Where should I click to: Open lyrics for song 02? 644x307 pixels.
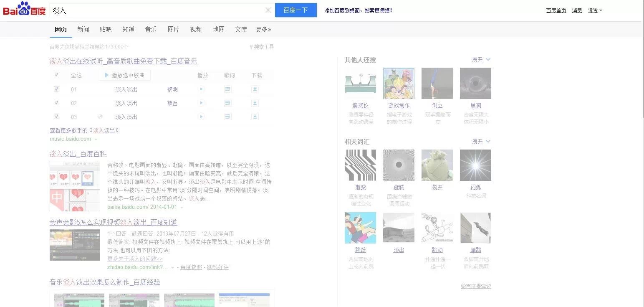(x=228, y=103)
